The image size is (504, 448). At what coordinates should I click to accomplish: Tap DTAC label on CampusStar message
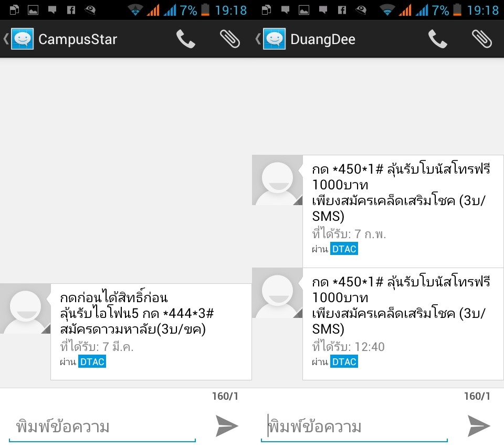92,361
